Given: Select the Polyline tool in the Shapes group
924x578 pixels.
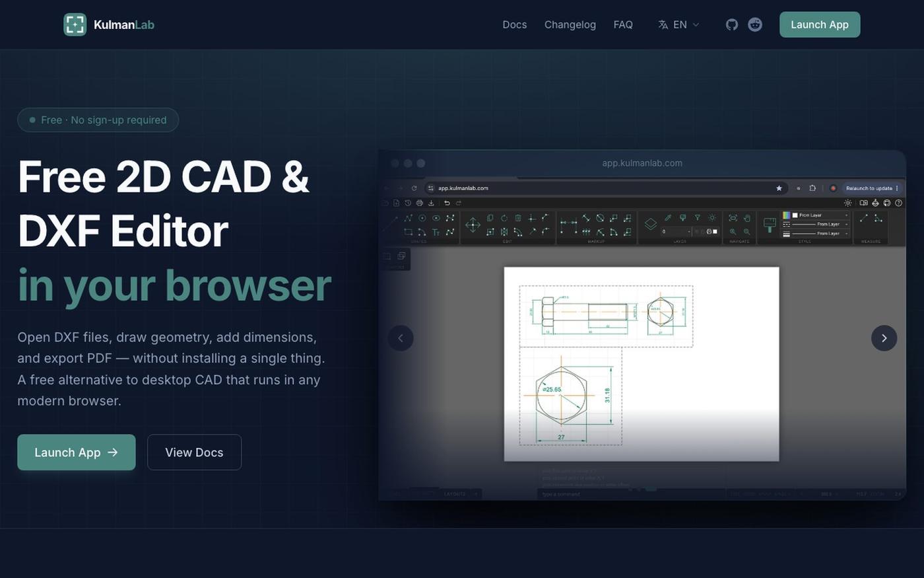Looking at the screenshot, I should click(409, 218).
